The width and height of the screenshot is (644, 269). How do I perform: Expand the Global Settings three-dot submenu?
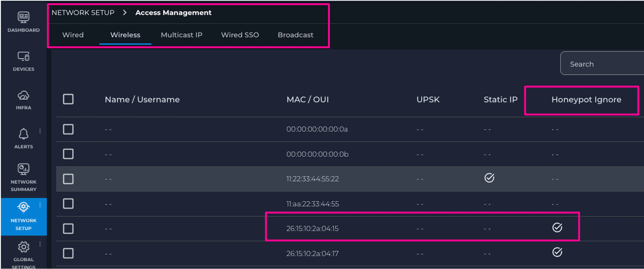tap(40, 244)
